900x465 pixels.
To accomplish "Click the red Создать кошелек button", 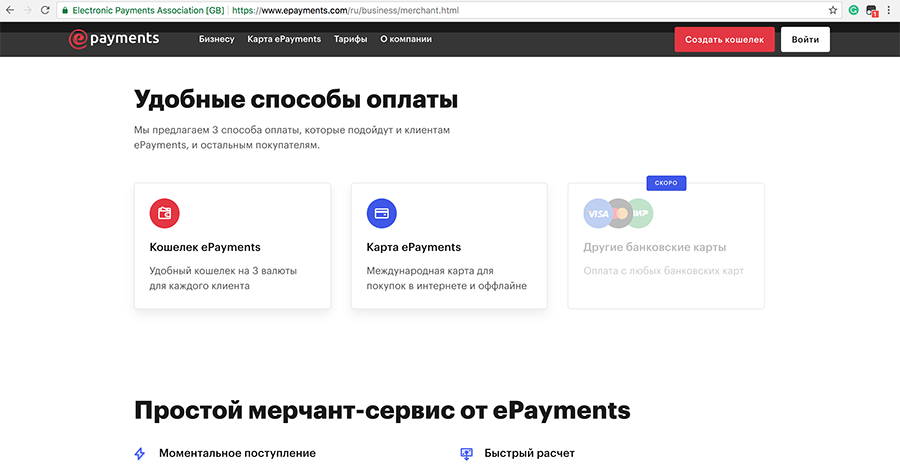I will coord(724,40).
